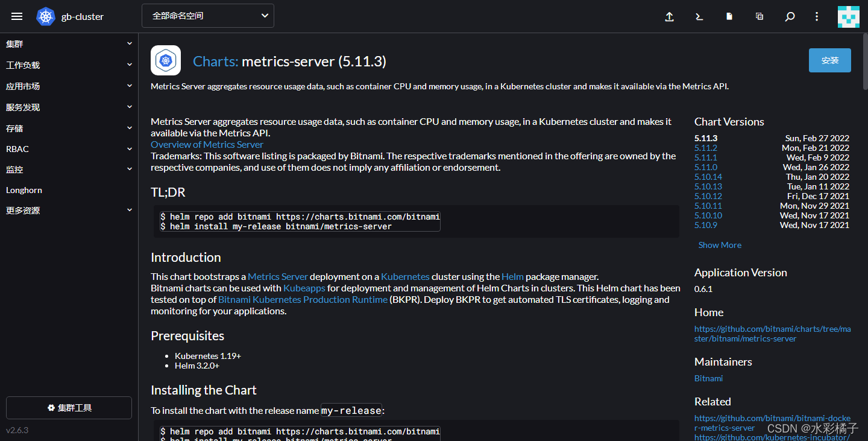Click the v2.6.3 version label
Image resolution: width=868 pixels, height=441 pixels.
pyautogui.click(x=17, y=430)
